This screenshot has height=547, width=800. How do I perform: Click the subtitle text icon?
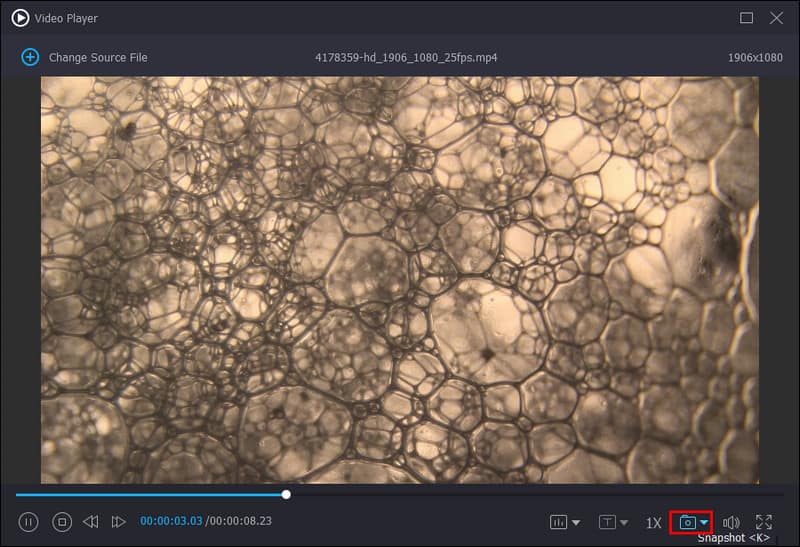(607, 522)
